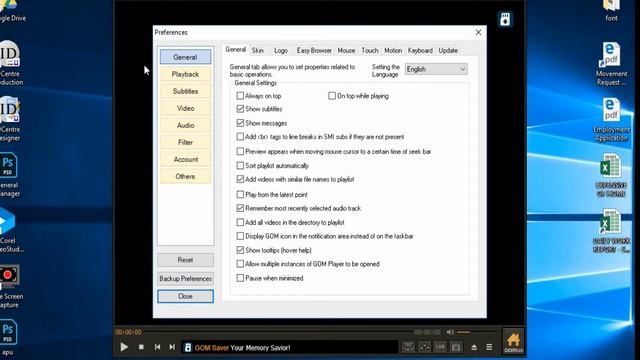Adjust the GOM Player volume slider
The height and width of the screenshot is (360, 640).
pyautogui.click(x=477, y=332)
